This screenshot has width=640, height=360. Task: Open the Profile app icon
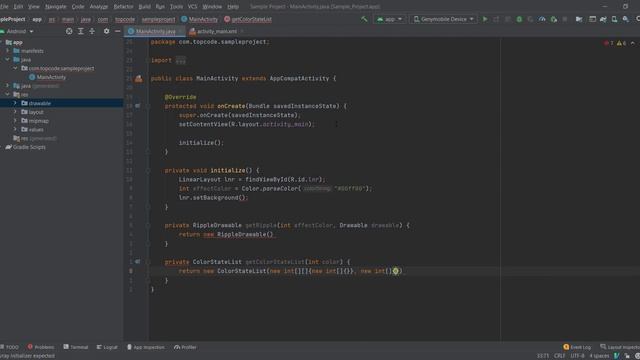(x=542, y=19)
